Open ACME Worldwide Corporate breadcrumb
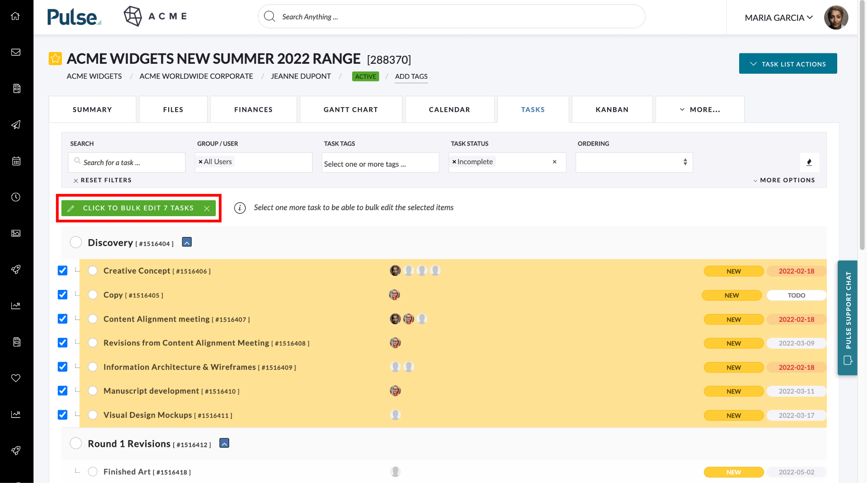 (x=196, y=76)
